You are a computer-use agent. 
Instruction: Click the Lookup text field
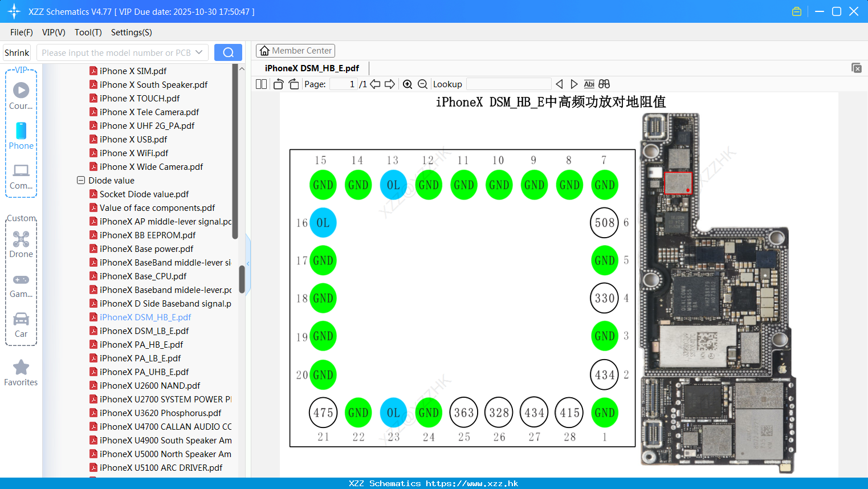click(x=508, y=84)
